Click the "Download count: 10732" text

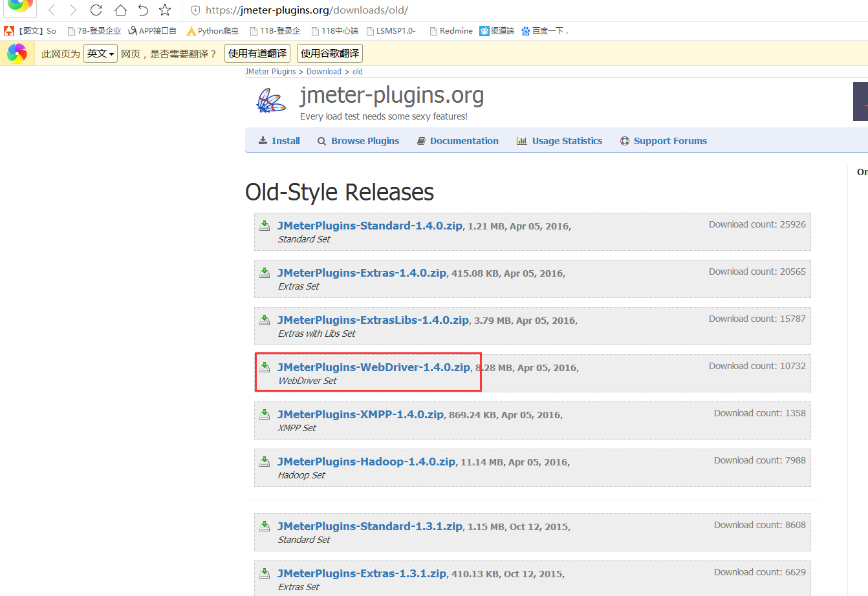pos(757,366)
